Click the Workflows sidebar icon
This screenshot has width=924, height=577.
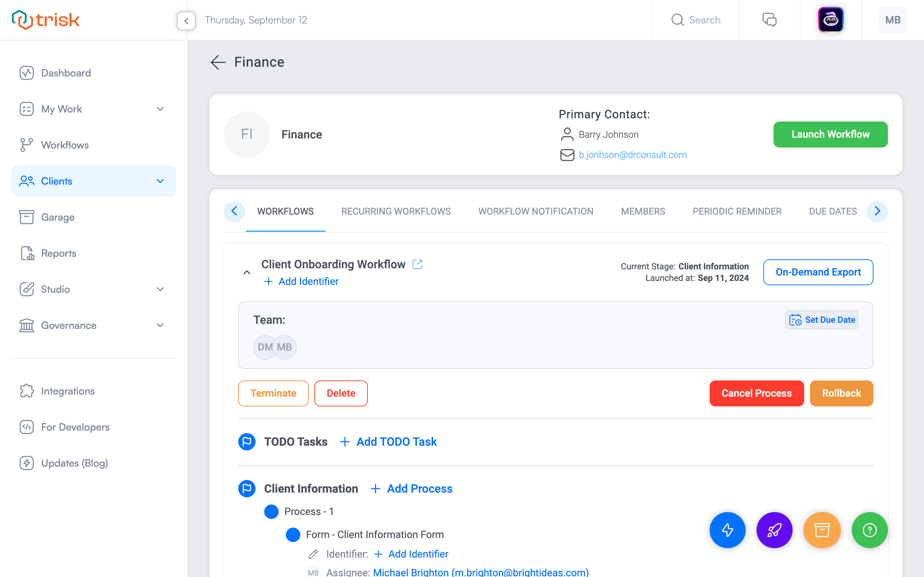click(27, 145)
